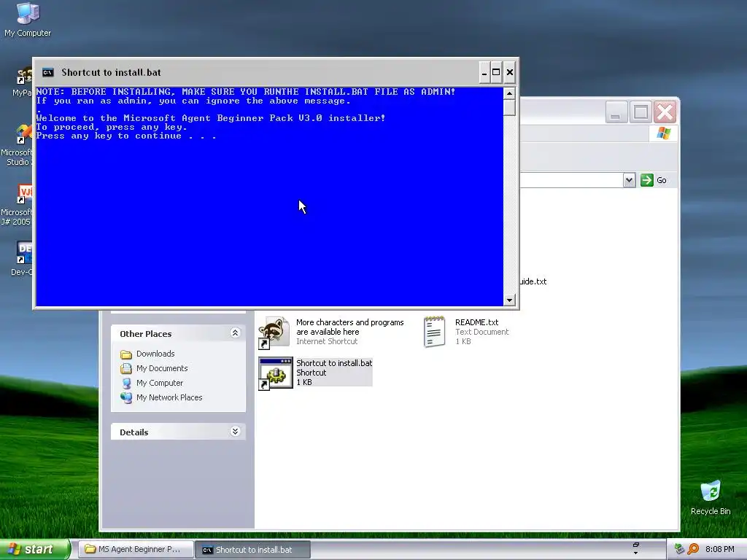Switch to MS Agent Beginner P... taskbar button

[136, 550]
